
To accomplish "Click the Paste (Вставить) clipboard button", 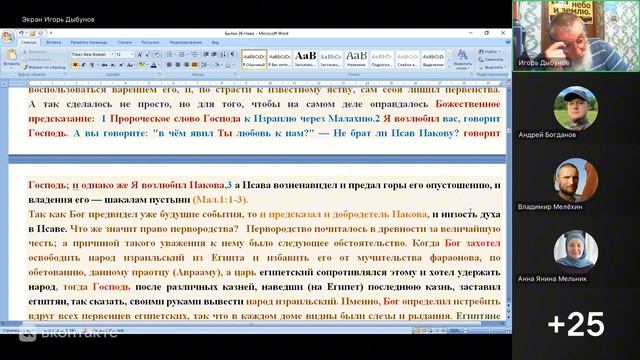I will click(11, 58).
